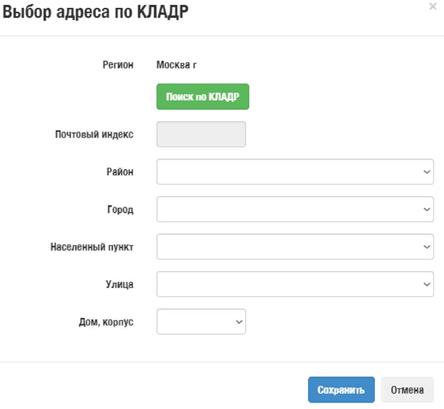
Task: Open the Улица combo box
Action: (x=295, y=284)
